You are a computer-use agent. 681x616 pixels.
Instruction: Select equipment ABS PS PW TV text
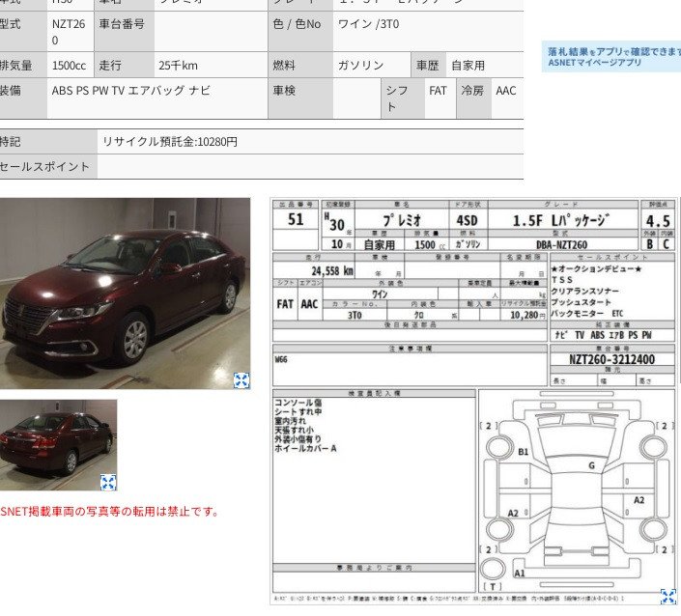tap(131, 91)
